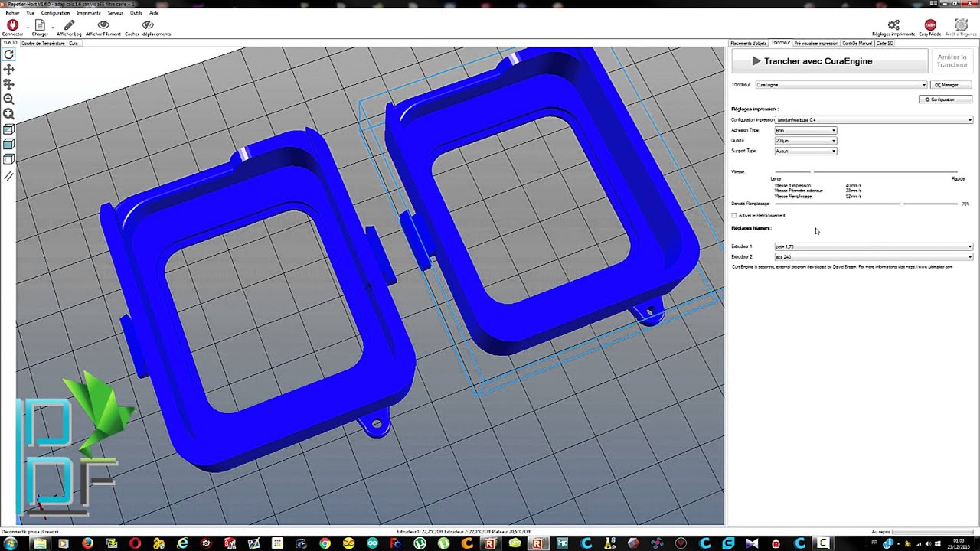Image resolution: width=980 pixels, height=551 pixels.
Task: Open the Extrudeur 1 filament dropdown
Action: tap(874, 246)
